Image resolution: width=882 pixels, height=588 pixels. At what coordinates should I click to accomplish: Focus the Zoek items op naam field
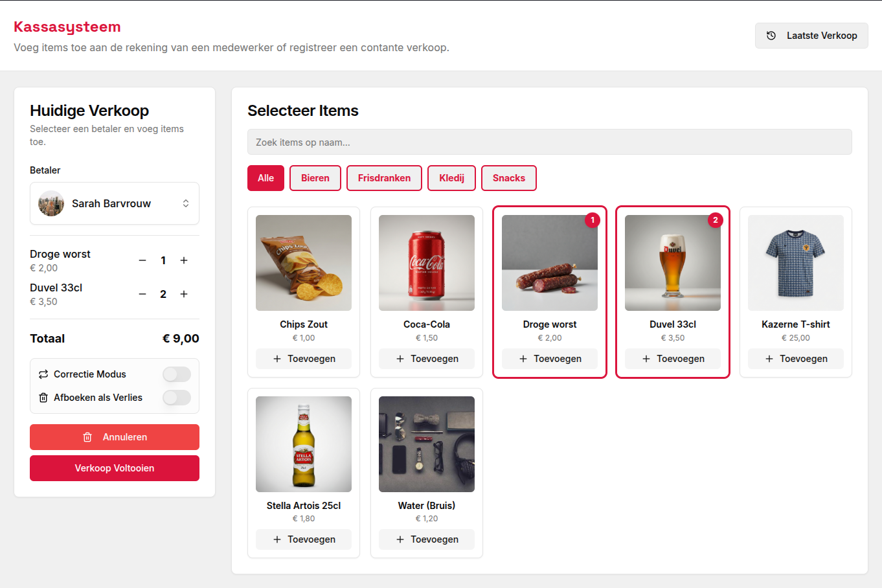(550, 142)
